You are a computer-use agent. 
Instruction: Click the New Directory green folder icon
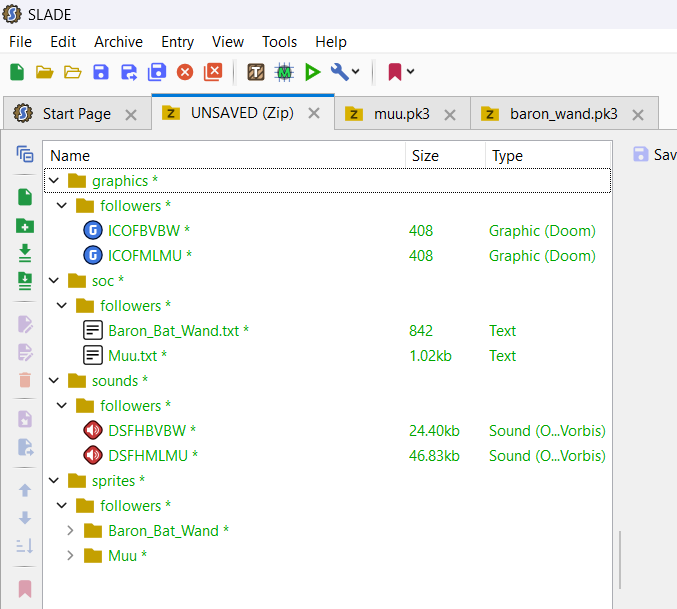pos(25,225)
